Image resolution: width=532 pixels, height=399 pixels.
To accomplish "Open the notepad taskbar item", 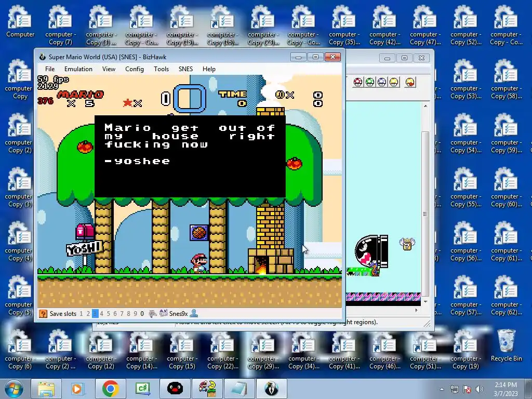I will pyautogui.click(x=239, y=389).
